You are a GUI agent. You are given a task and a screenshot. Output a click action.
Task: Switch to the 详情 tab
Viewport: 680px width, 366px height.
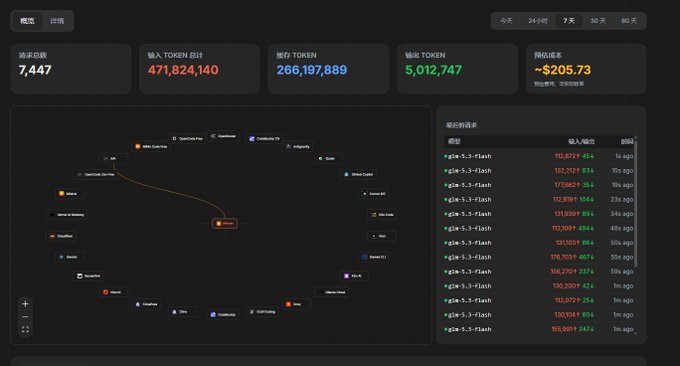click(57, 21)
